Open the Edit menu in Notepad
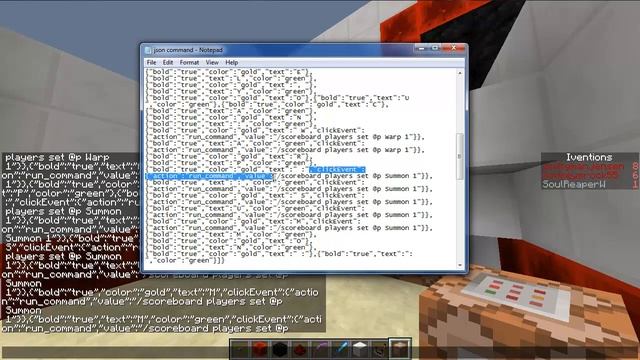This screenshot has height=360, width=640. [x=168, y=62]
